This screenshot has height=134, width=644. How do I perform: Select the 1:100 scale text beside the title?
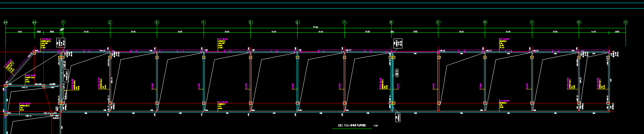pos(376,126)
